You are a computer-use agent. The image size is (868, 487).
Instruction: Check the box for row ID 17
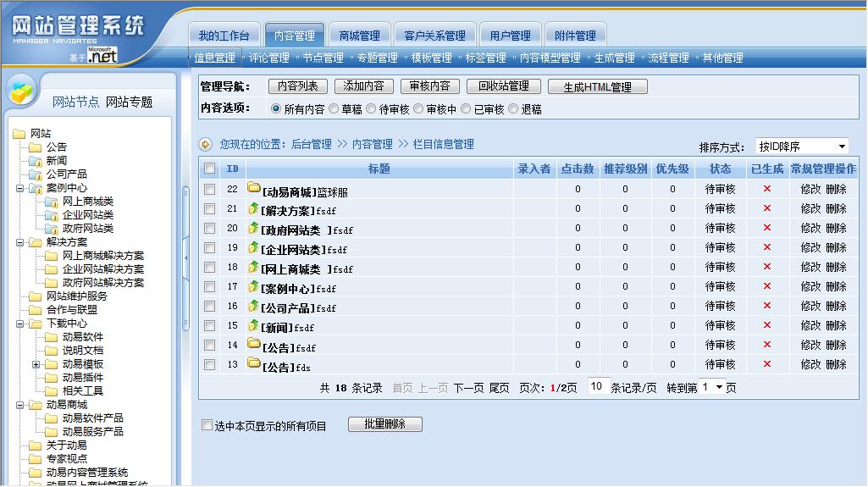[x=209, y=287]
